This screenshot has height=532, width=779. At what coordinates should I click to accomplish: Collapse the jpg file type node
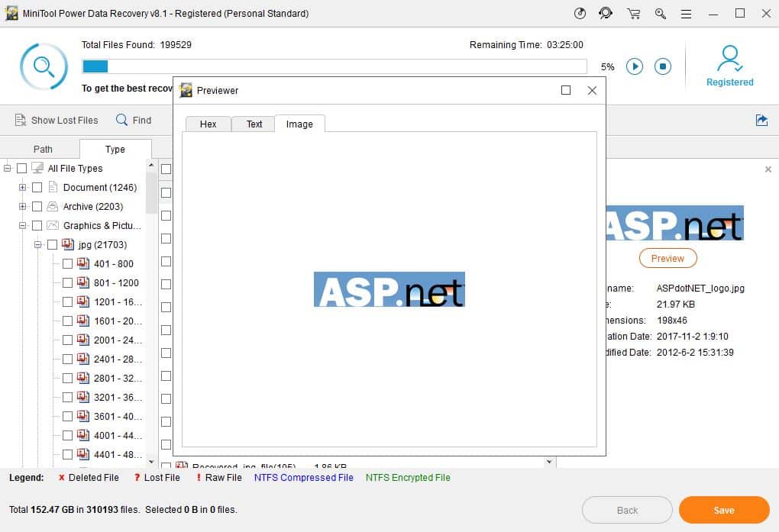point(38,244)
